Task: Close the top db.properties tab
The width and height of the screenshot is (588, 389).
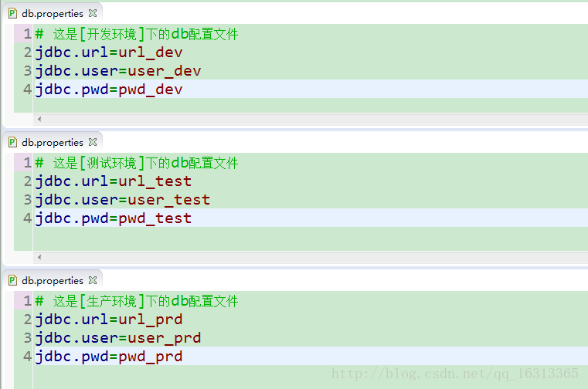Action: point(93,13)
